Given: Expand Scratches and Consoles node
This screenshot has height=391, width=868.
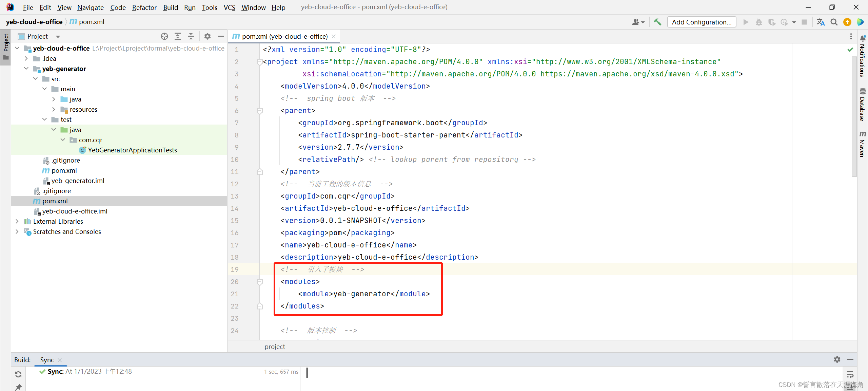Looking at the screenshot, I should point(17,231).
